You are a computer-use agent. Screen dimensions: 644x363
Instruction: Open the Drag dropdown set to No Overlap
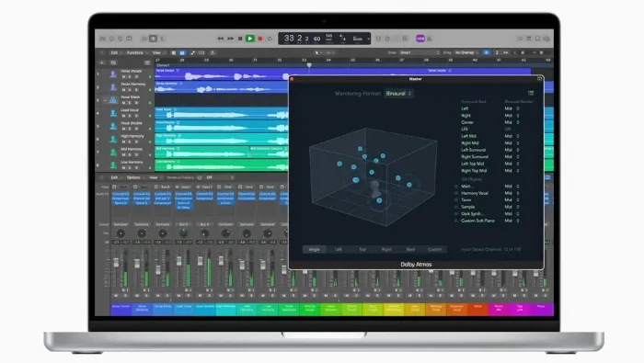pyautogui.click(x=466, y=53)
